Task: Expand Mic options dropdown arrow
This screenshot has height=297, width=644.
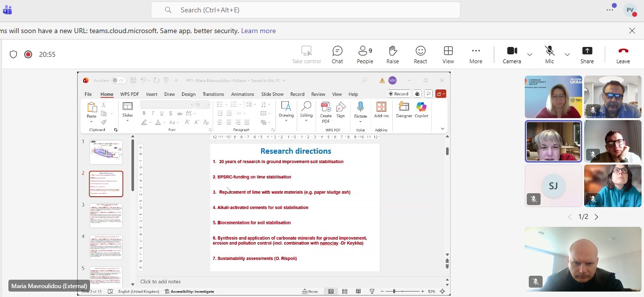Action: click(x=567, y=54)
